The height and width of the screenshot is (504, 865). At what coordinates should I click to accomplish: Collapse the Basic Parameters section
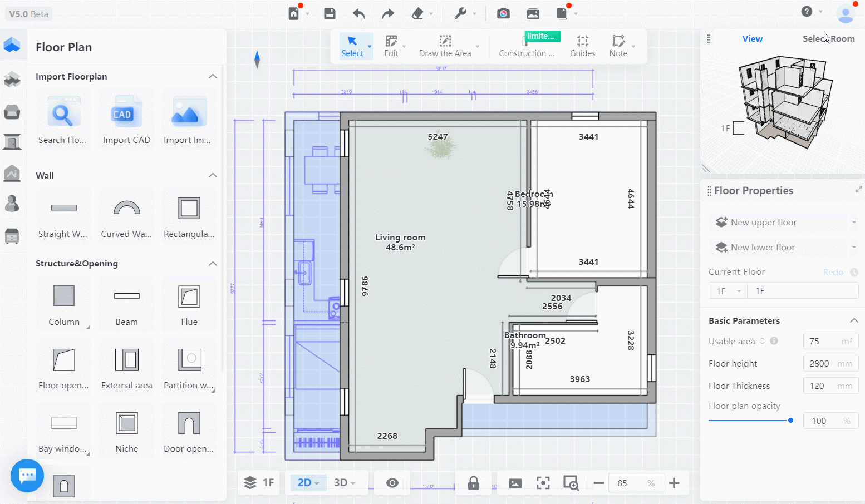(x=854, y=320)
